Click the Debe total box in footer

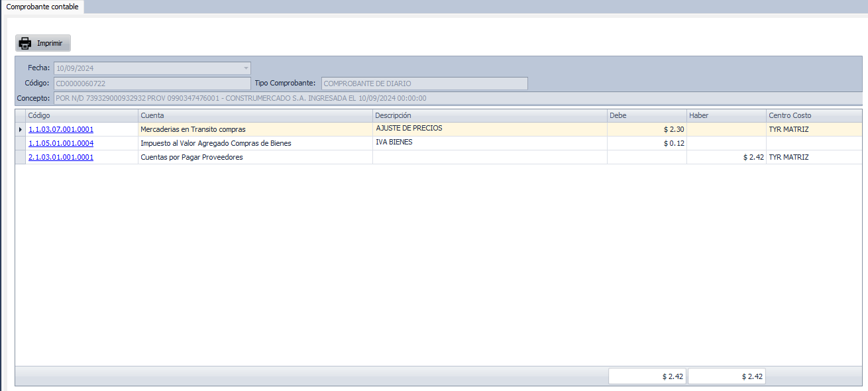647,376
